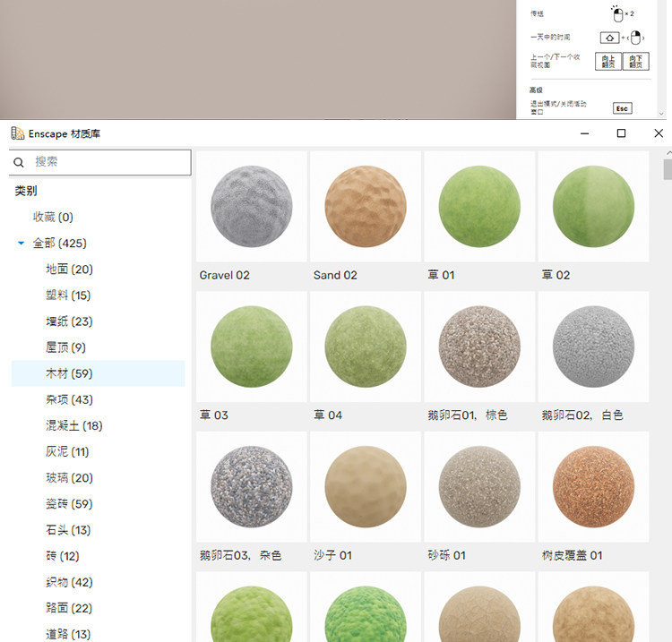Viewport: 672px width, 642px height.
Task: Select the 收藏 (0) favorites category
Action: tap(53, 218)
